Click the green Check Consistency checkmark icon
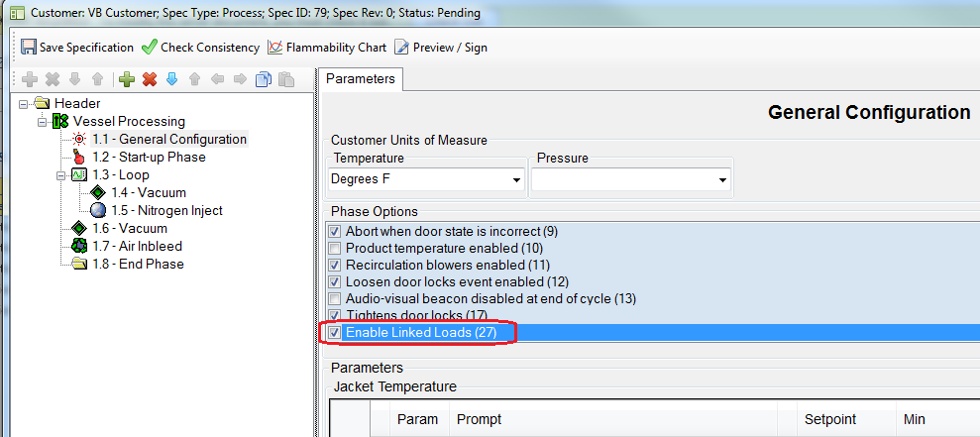This screenshot has height=437, width=980. pos(150,48)
